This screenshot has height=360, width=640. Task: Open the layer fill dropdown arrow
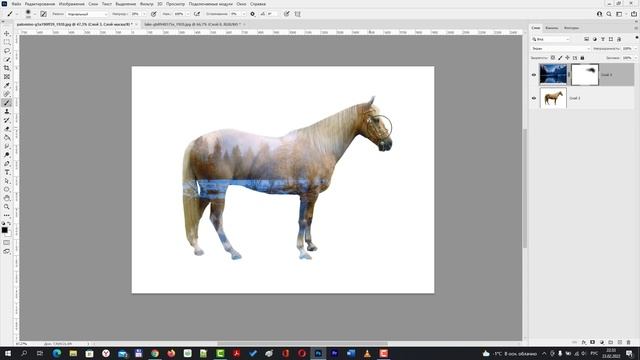(636, 58)
